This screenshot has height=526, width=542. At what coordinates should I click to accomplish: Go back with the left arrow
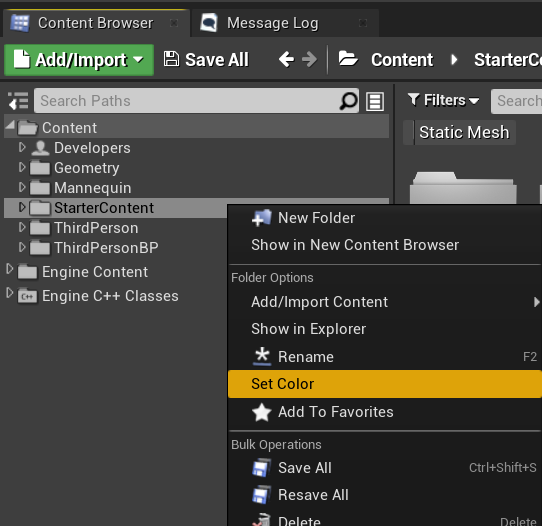click(286, 59)
